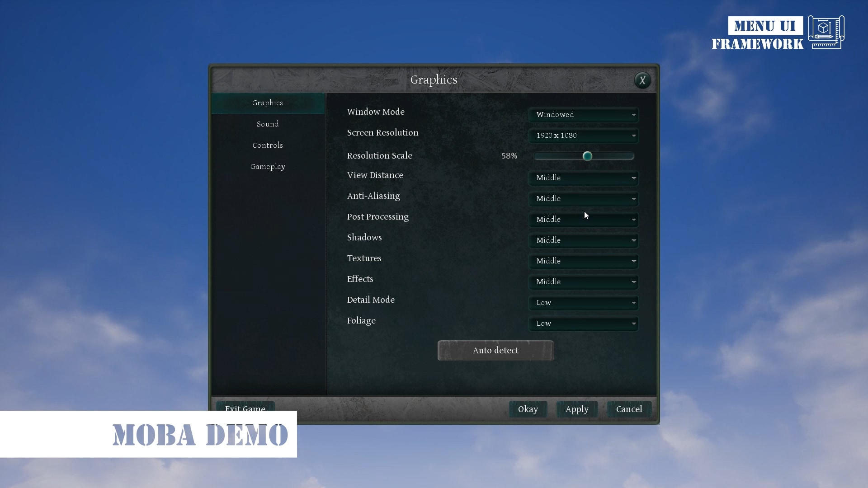868x488 pixels.
Task: Open the Screen Resolution dropdown
Action: [x=584, y=135]
